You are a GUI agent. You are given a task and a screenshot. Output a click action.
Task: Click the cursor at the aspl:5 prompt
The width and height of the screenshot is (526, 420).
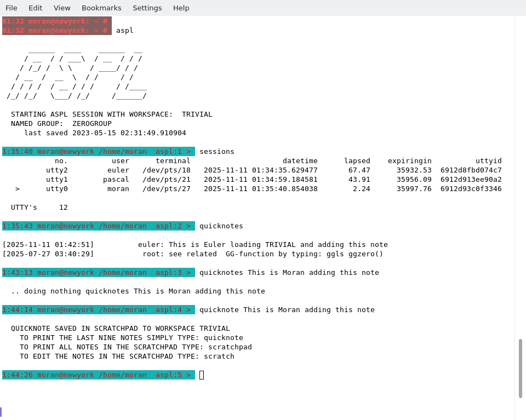(202, 375)
